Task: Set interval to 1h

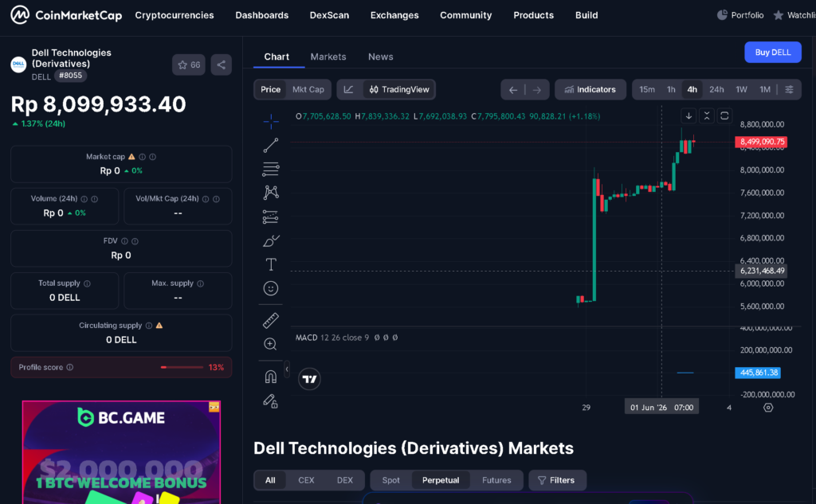Action: pyautogui.click(x=671, y=89)
